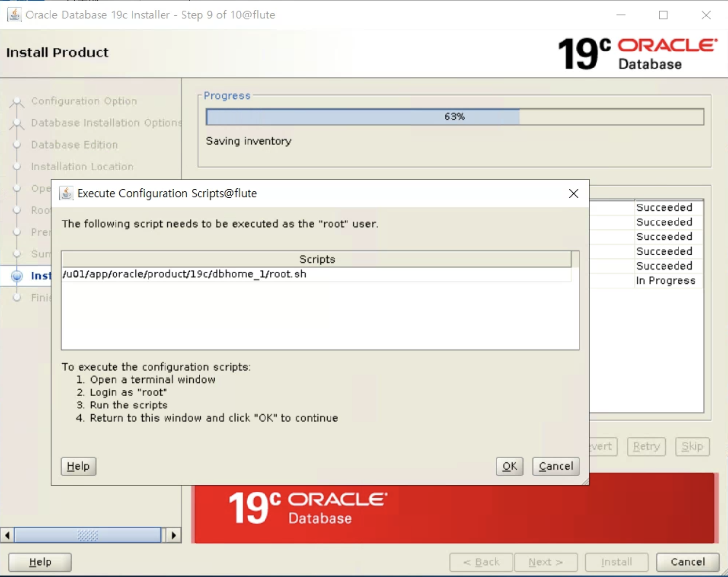Select the Installation Location step

[x=82, y=167]
